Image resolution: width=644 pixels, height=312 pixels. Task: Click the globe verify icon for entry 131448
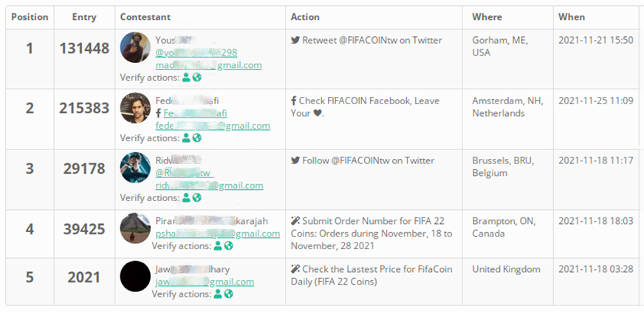tap(197, 77)
